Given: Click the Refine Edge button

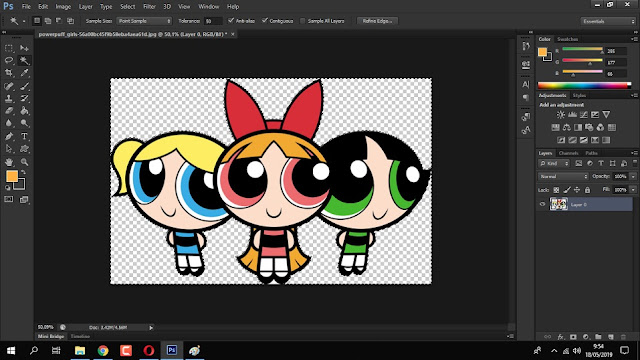Looking at the screenshot, I should 377,21.
